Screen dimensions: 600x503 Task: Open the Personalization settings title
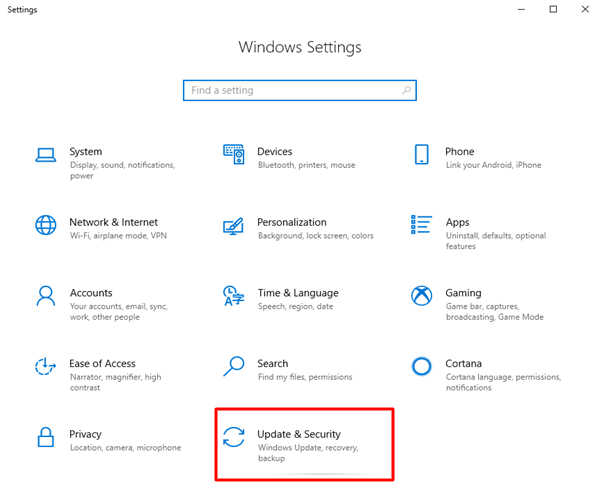coord(291,222)
